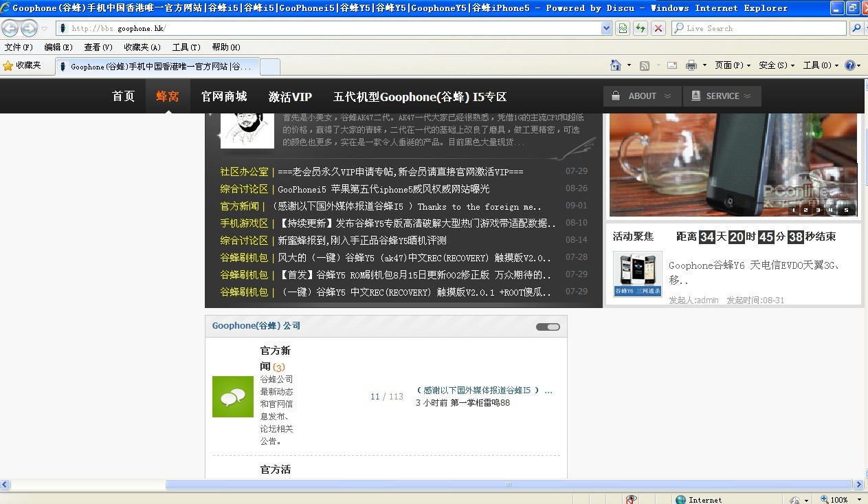The width and height of the screenshot is (868, 504).
Task: Click the compatibility view icon
Action: (x=623, y=28)
